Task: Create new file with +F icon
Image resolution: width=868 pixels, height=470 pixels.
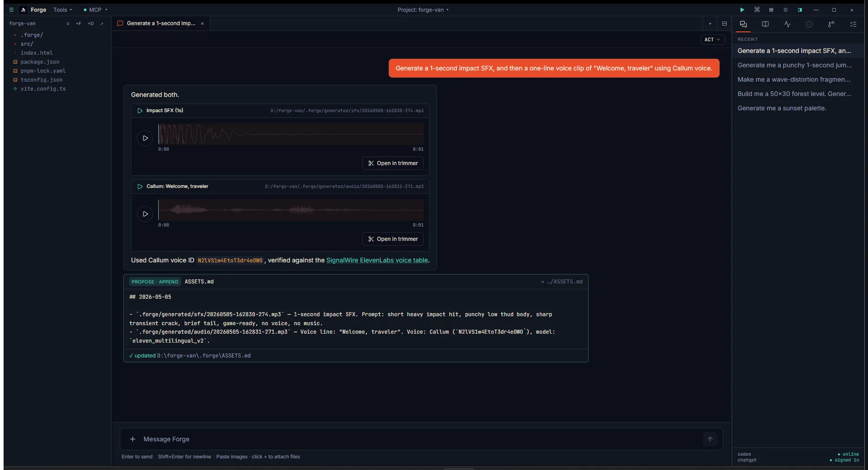Action: (x=78, y=24)
